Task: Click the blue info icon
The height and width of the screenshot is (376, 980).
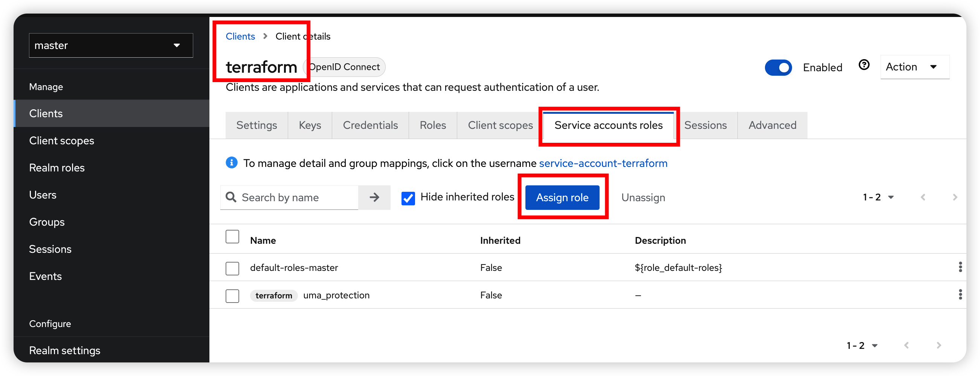Action: (x=231, y=162)
